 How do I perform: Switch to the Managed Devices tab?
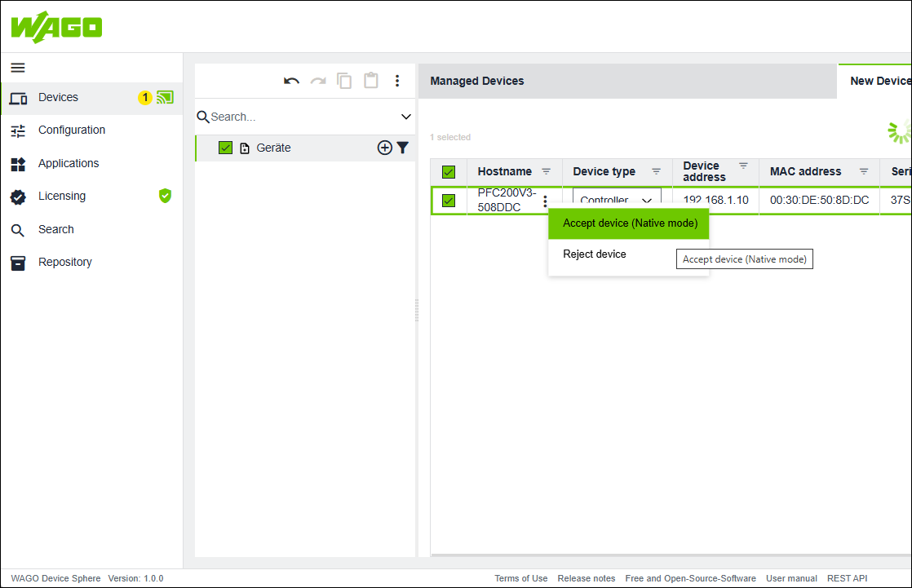477,81
